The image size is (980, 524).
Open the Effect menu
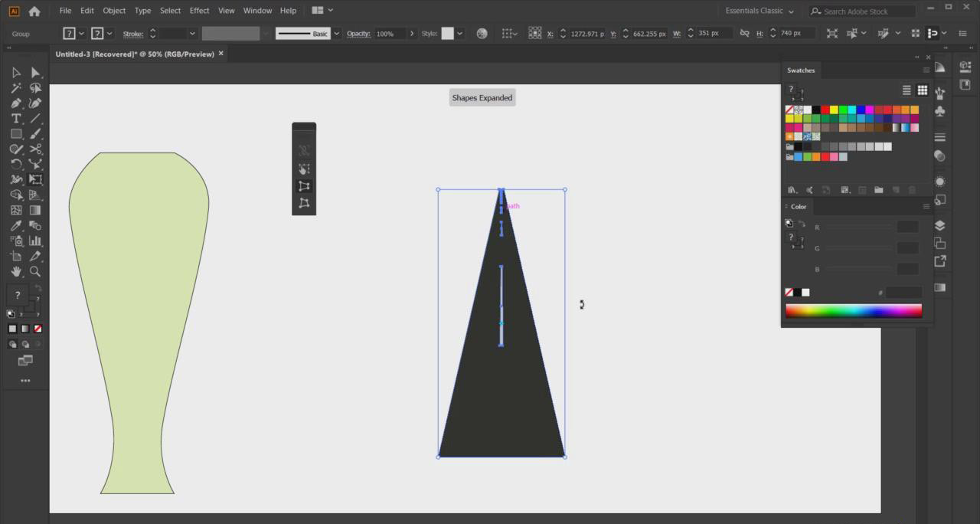199,11
